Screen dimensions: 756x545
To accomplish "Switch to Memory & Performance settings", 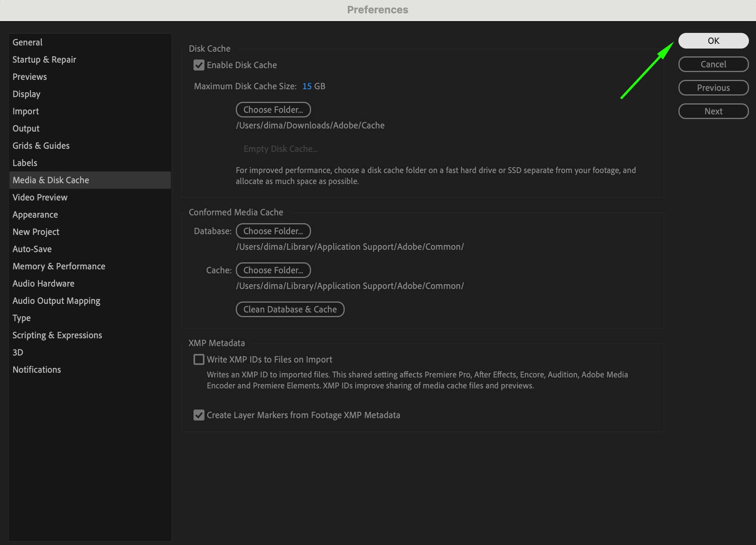I will (59, 266).
